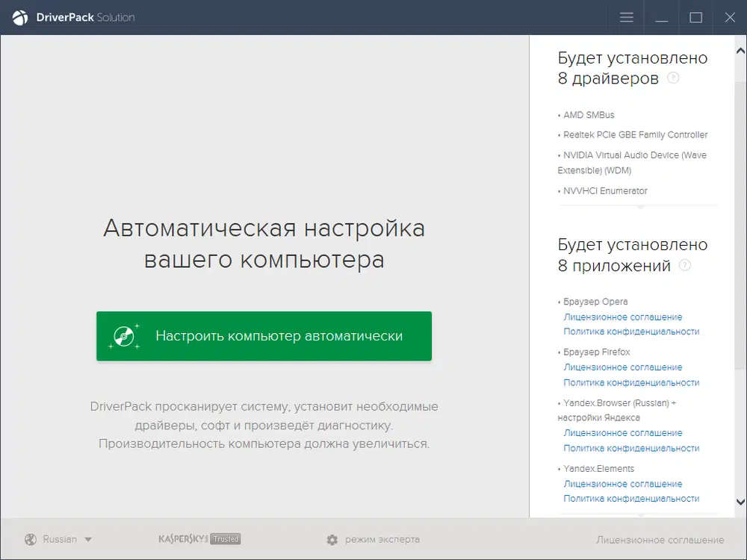Click the globe language icon

click(x=31, y=540)
